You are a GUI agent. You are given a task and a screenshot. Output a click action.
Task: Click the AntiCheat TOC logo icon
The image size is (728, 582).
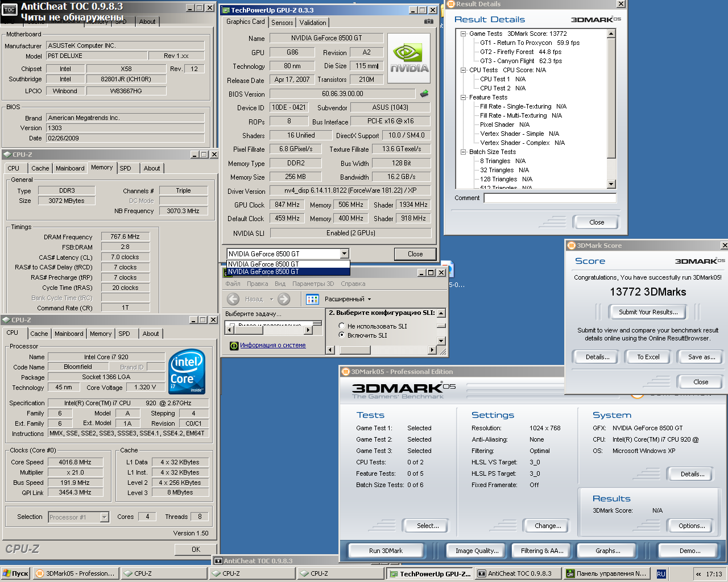coord(10,10)
